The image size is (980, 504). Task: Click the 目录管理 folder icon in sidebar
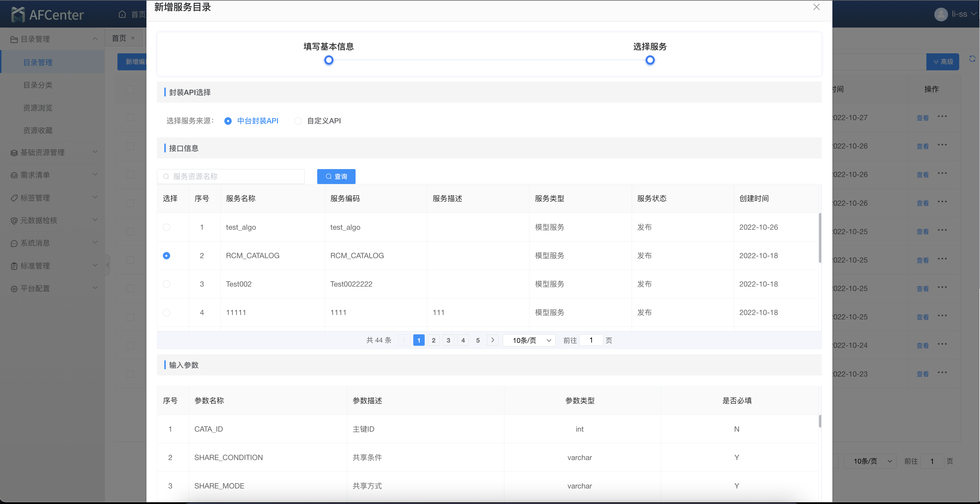click(x=14, y=39)
